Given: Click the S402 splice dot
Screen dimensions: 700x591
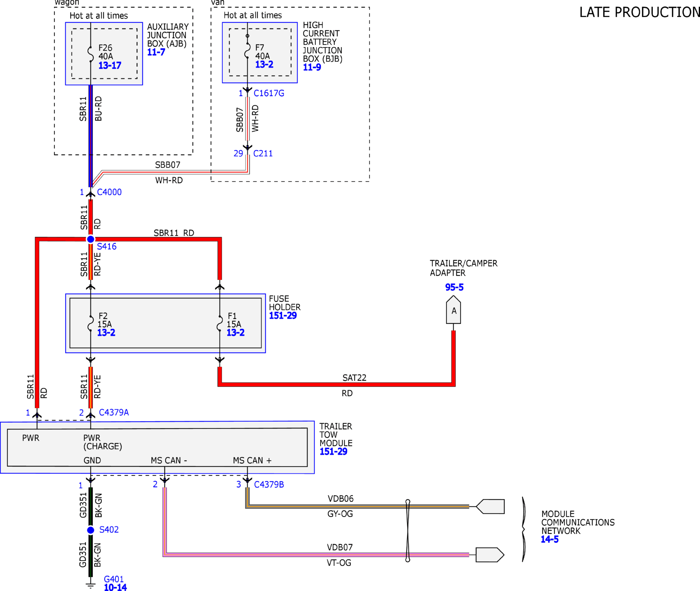Looking at the screenshot, I should [x=90, y=530].
